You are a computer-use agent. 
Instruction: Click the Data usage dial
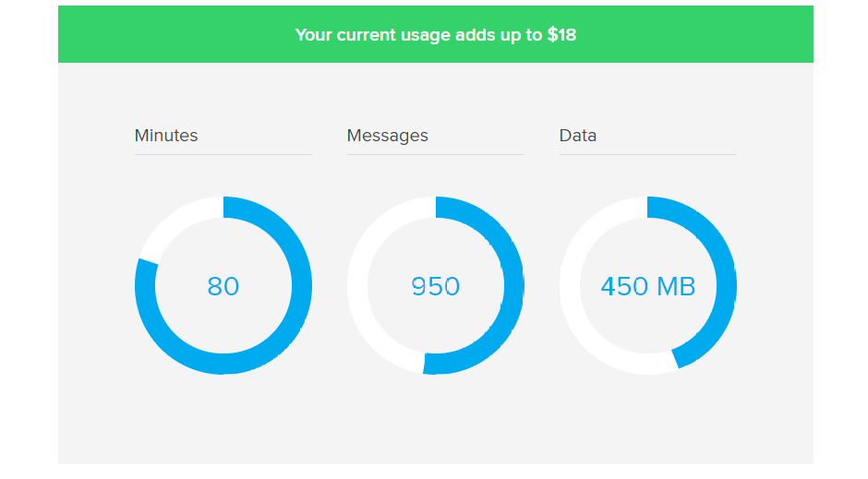click(x=648, y=285)
